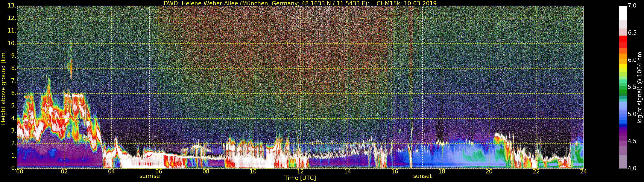Viewport: 644px width, 182px height.
Task: Click the "sunset" label below the time axis
Action: [422, 176]
